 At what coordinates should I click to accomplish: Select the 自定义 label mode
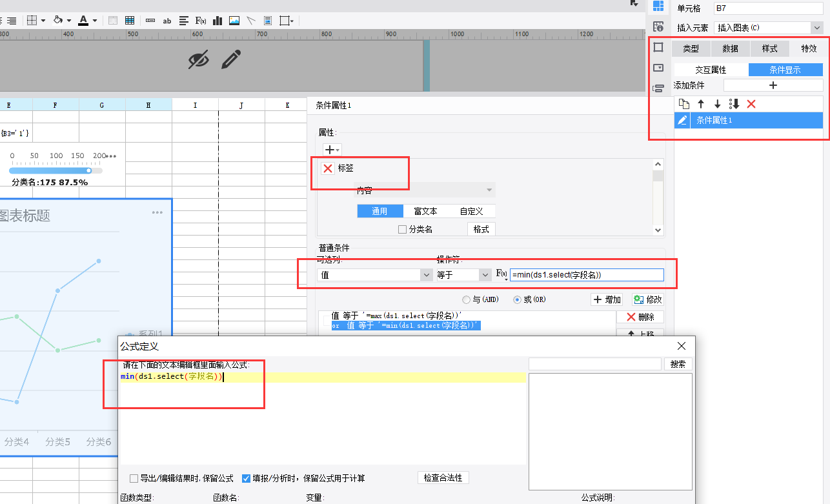click(x=471, y=211)
